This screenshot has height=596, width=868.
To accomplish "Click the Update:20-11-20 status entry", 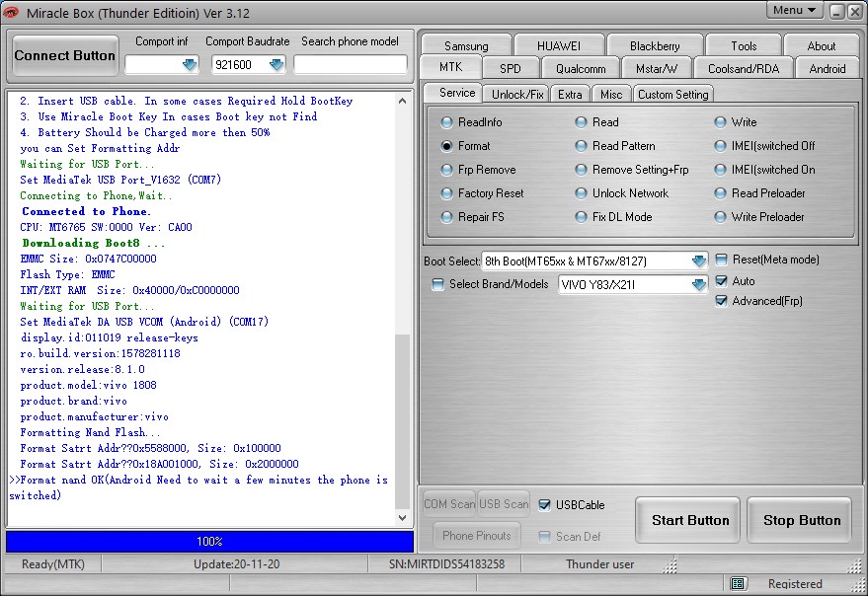I will click(x=236, y=564).
